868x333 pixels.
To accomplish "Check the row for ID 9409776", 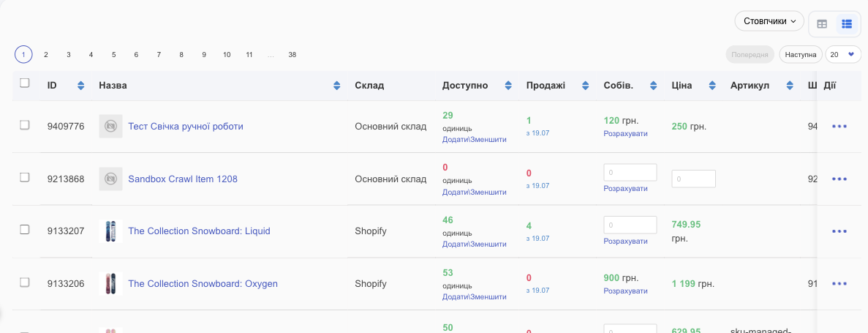I will click(24, 124).
